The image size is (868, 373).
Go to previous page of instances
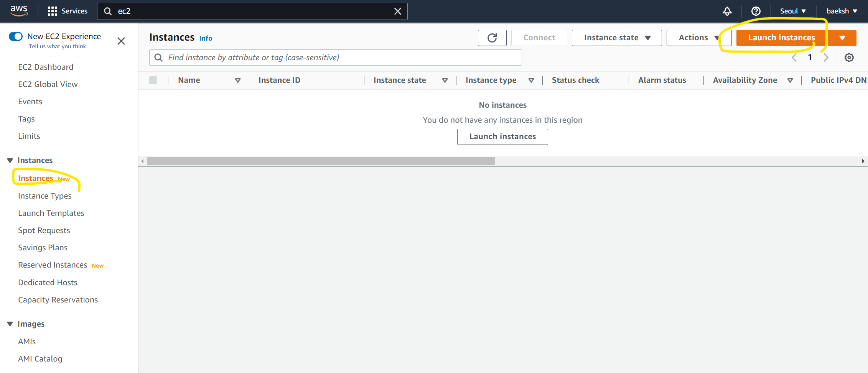tap(794, 58)
